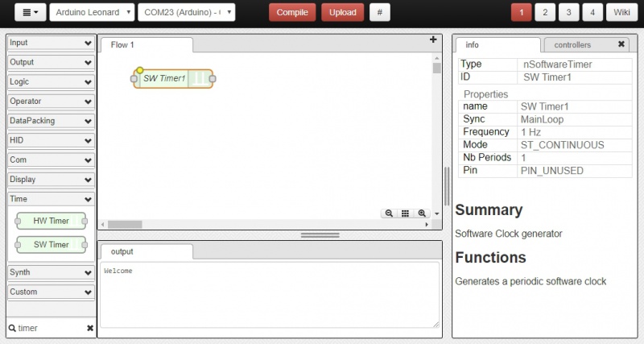This screenshot has width=644, height=344.
Task: Open the COM23 port selector
Action: click(187, 12)
